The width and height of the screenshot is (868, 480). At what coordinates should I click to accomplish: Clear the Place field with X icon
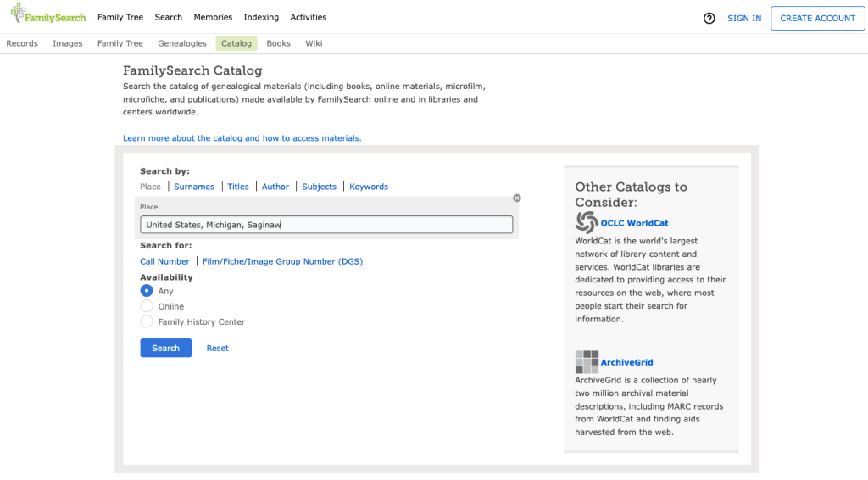(517, 198)
